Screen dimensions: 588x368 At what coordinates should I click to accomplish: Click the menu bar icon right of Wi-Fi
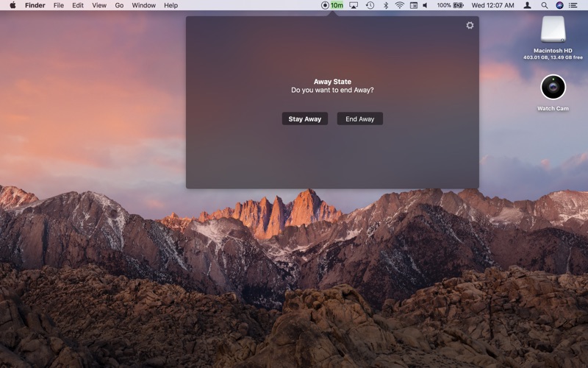(413, 5)
